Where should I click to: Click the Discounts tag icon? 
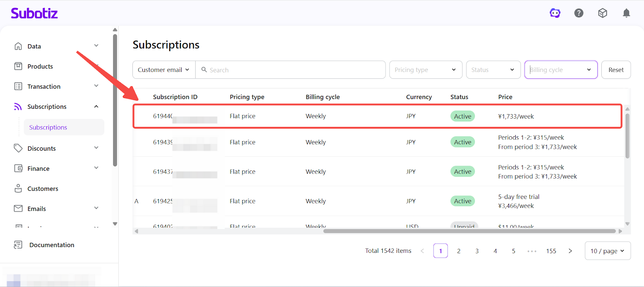pyautogui.click(x=18, y=148)
